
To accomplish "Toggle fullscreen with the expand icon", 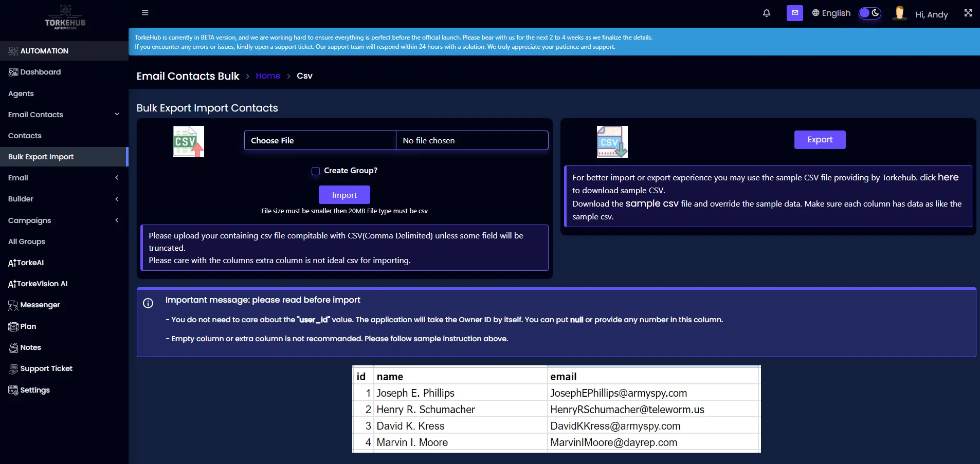I will [x=968, y=13].
